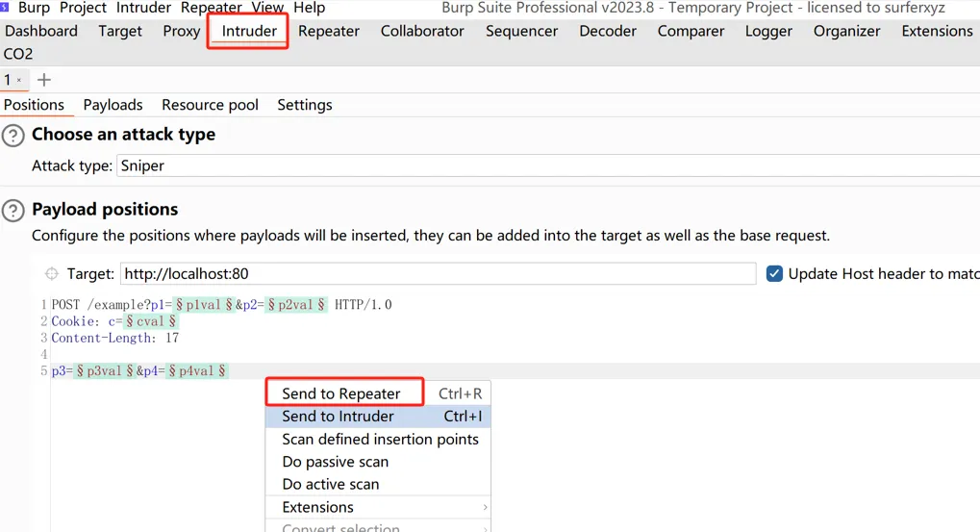Switch to the Logger tab
980x532 pixels.
(768, 31)
